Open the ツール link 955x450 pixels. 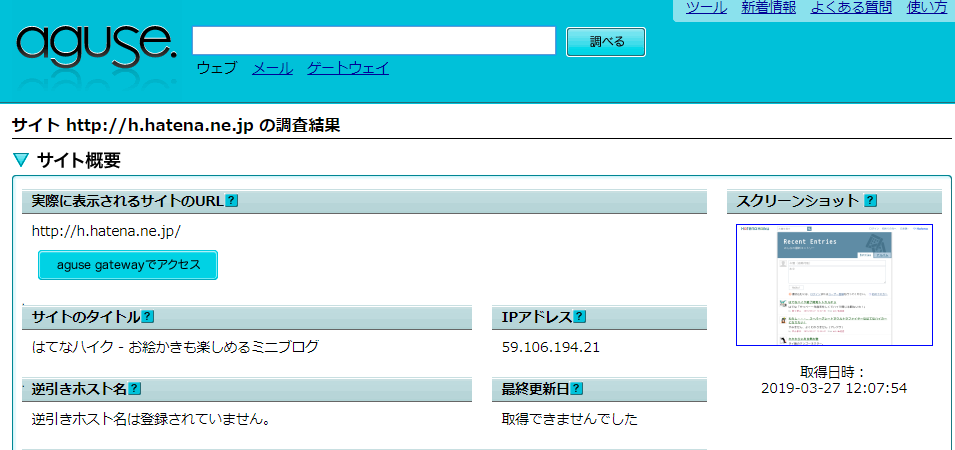707,8
